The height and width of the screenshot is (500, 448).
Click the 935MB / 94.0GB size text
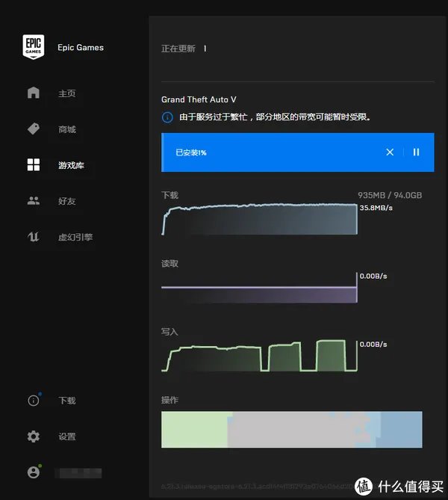tap(390, 195)
